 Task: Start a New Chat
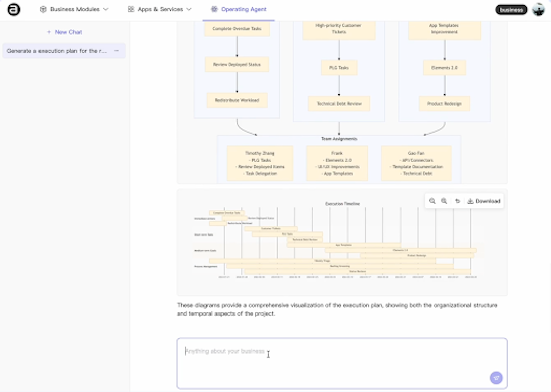tap(64, 32)
